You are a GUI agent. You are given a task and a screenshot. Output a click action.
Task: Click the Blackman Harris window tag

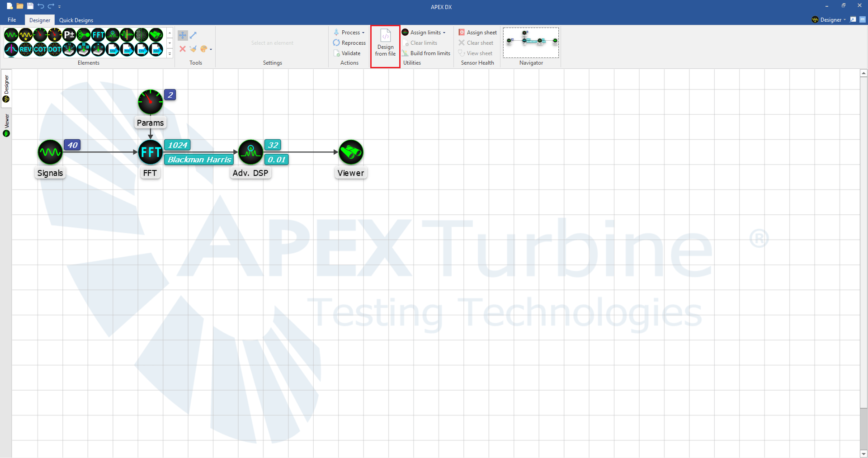pos(199,160)
